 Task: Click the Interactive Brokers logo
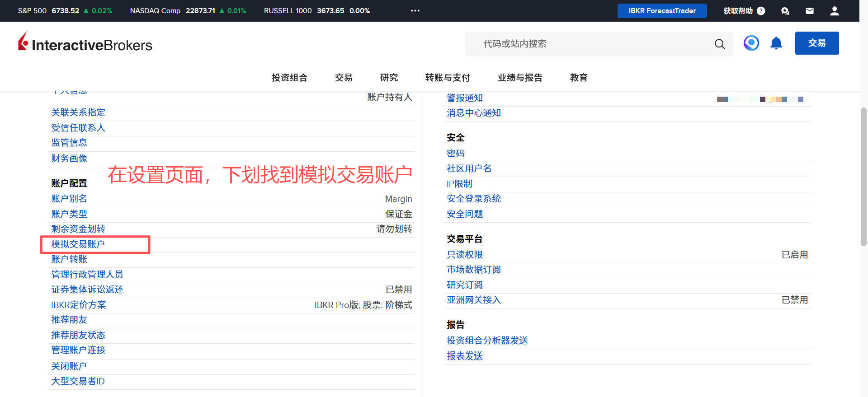pyautogui.click(x=85, y=43)
